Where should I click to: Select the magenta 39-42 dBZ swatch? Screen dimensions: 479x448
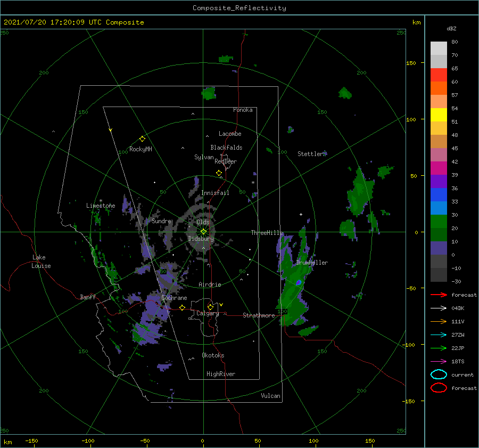(439, 168)
